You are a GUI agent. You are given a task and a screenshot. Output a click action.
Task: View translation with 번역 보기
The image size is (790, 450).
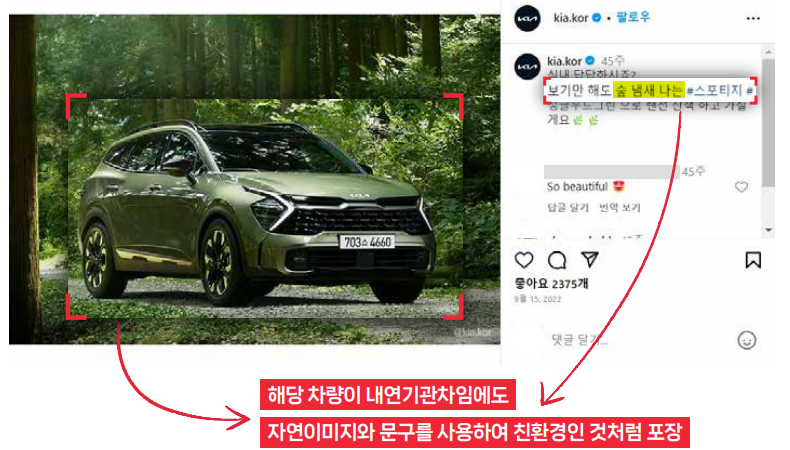tap(620, 208)
